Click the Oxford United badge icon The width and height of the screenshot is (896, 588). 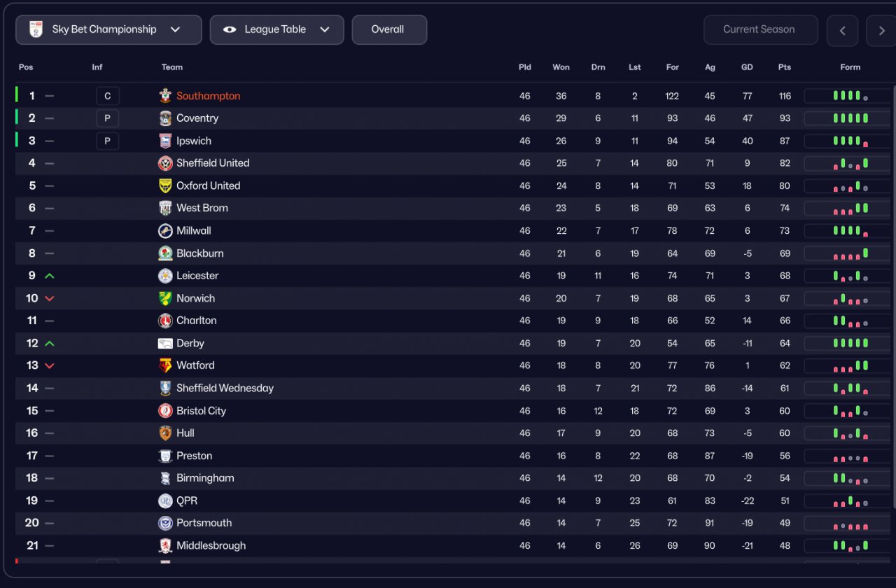(165, 185)
